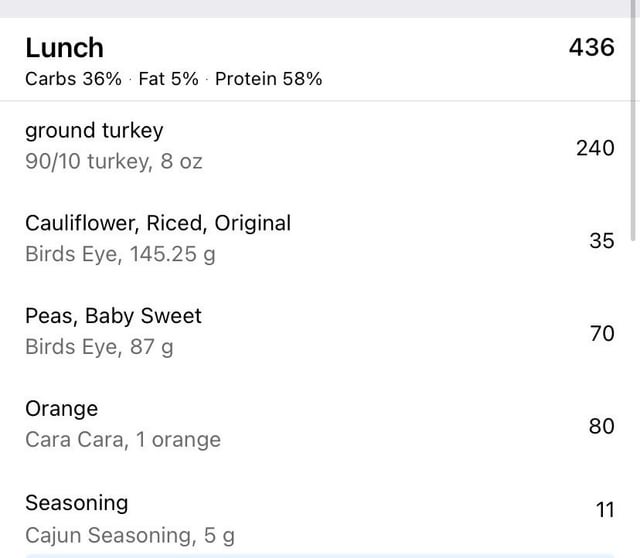
Task: Select the Fat 5% macro label
Action: [168, 79]
